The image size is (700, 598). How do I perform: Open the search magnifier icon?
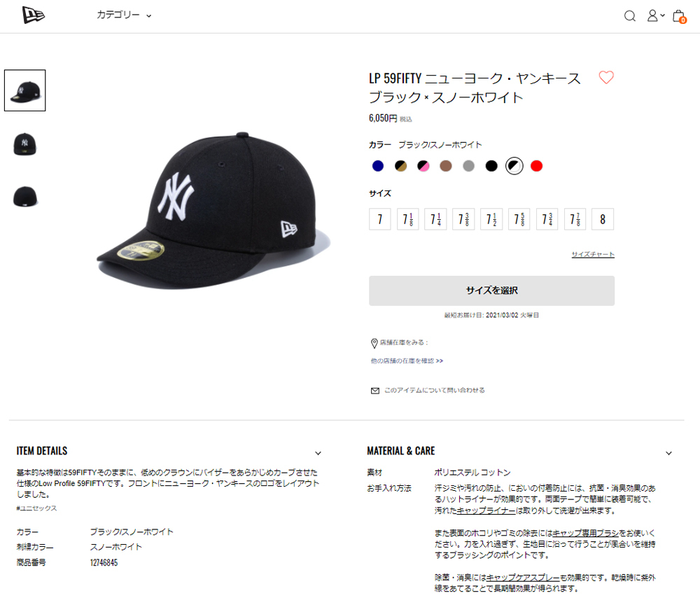629,16
